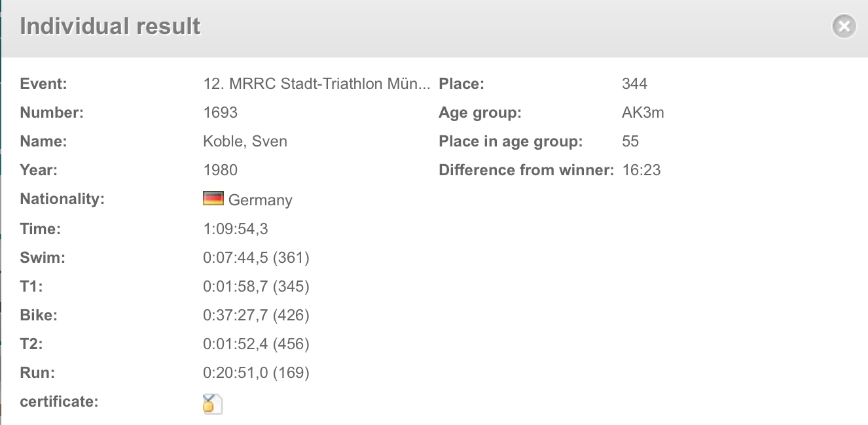This screenshot has width=868, height=425.
Task: Click the athlete name Koble, Sven
Action: click(245, 141)
